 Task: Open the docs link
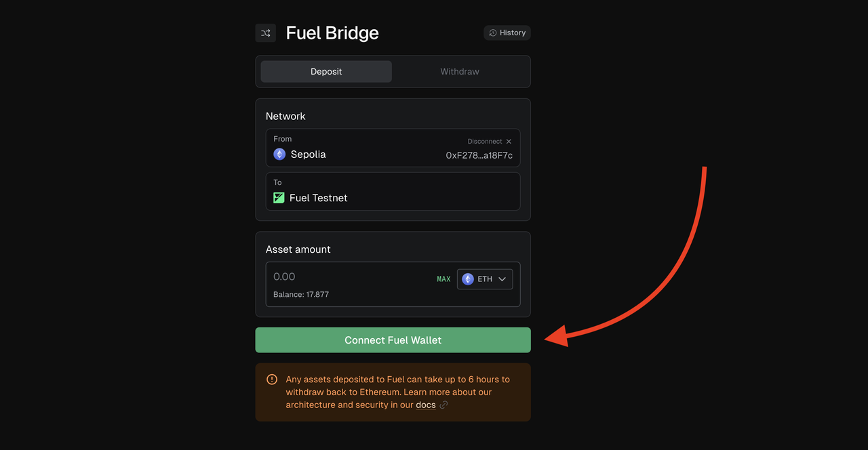click(426, 405)
